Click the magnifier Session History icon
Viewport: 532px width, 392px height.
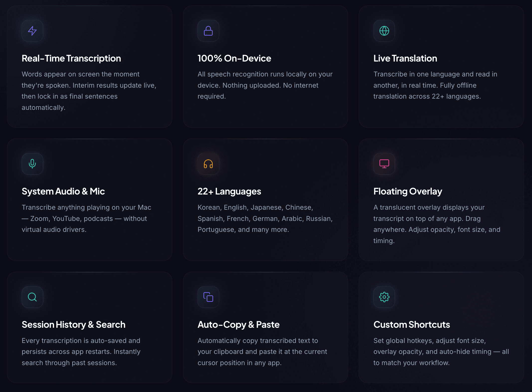(x=32, y=297)
